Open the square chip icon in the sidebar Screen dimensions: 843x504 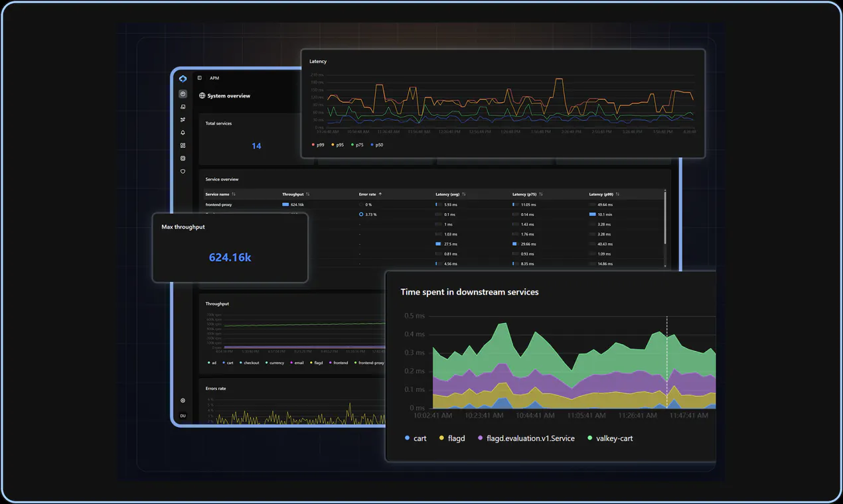pos(183,158)
